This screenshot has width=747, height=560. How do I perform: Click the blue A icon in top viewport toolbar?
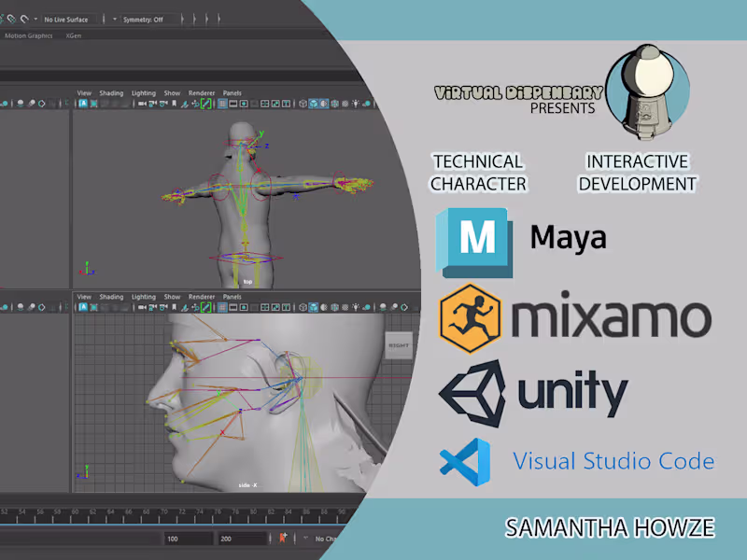(x=83, y=104)
